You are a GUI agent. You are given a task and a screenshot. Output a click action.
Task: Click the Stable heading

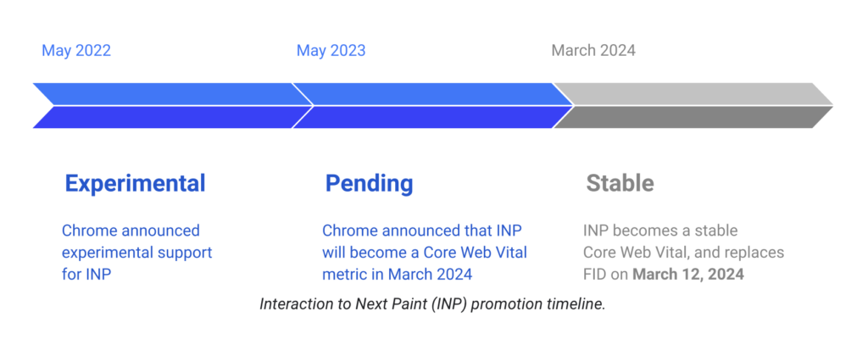620,183
